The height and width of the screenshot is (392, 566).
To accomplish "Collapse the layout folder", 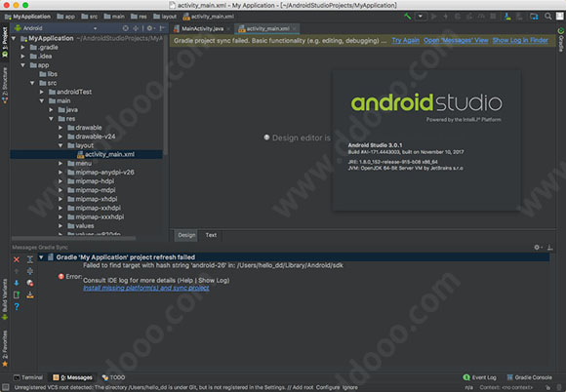I will coord(61,145).
